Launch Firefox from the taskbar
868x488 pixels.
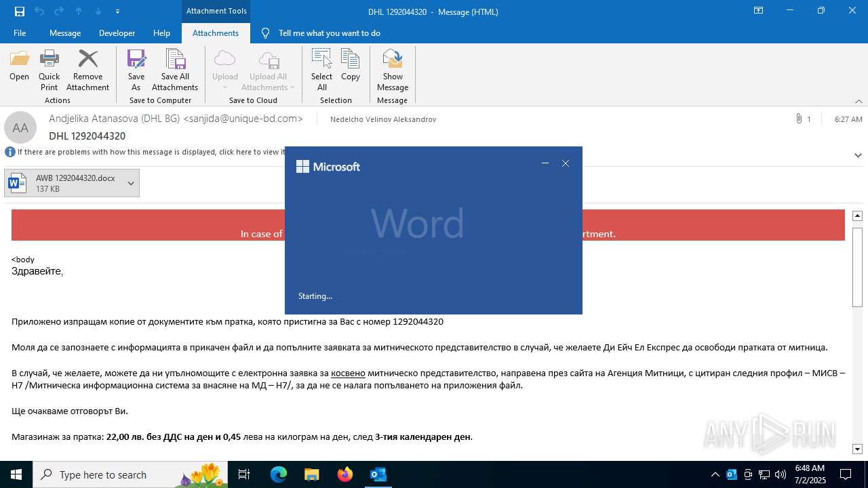pyautogui.click(x=345, y=474)
